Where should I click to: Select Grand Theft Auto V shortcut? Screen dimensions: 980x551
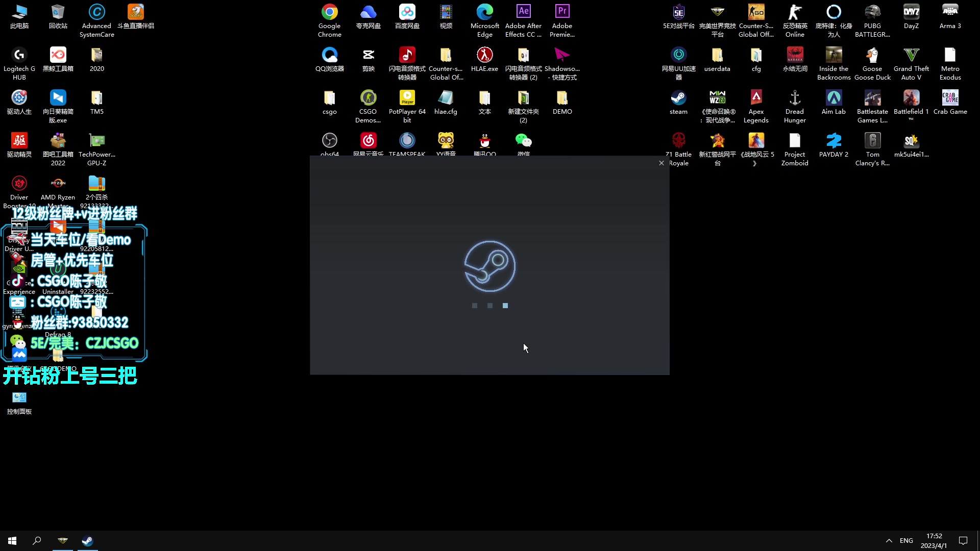pos(911,55)
